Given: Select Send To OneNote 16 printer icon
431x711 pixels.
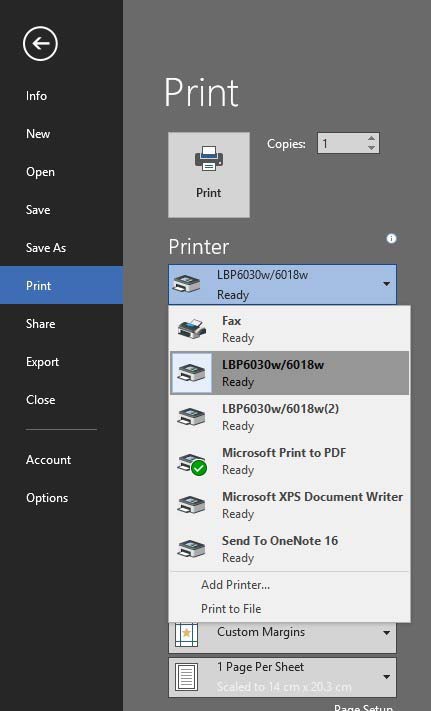Looking at the screenshot, I should (x=192, y=549).
